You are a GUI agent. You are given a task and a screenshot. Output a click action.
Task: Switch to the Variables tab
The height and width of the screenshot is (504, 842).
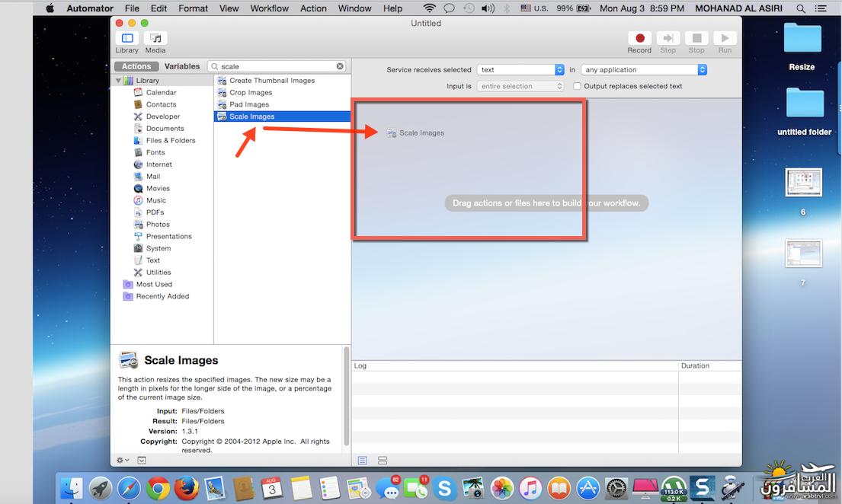182,66
